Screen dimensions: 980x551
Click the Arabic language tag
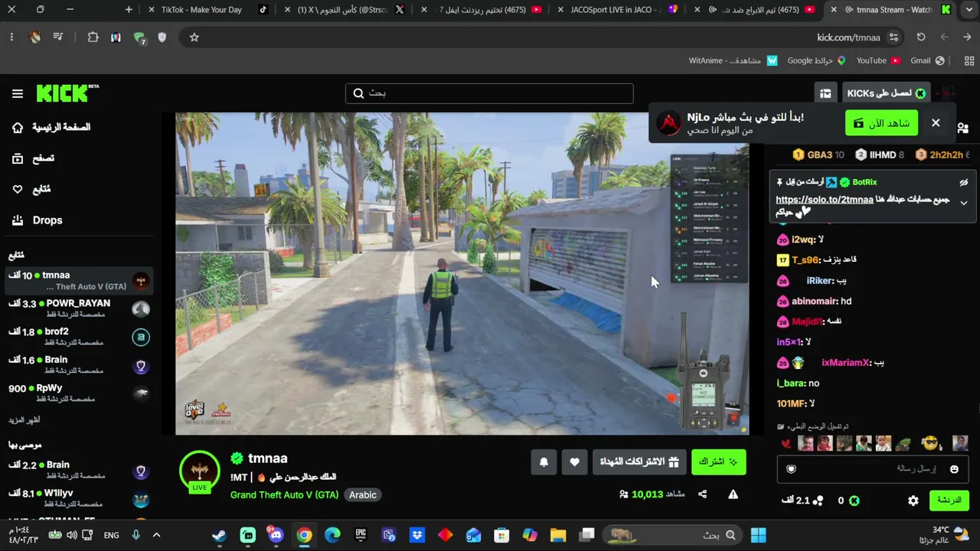pos(363,495)
